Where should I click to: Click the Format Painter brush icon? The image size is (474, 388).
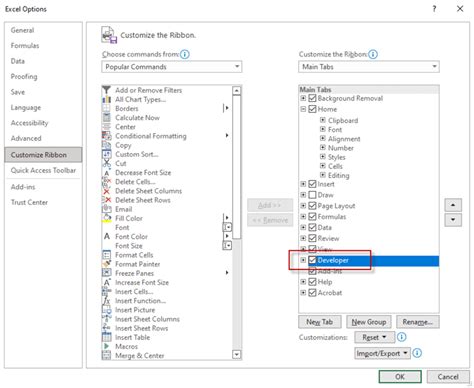click(106, 264)
